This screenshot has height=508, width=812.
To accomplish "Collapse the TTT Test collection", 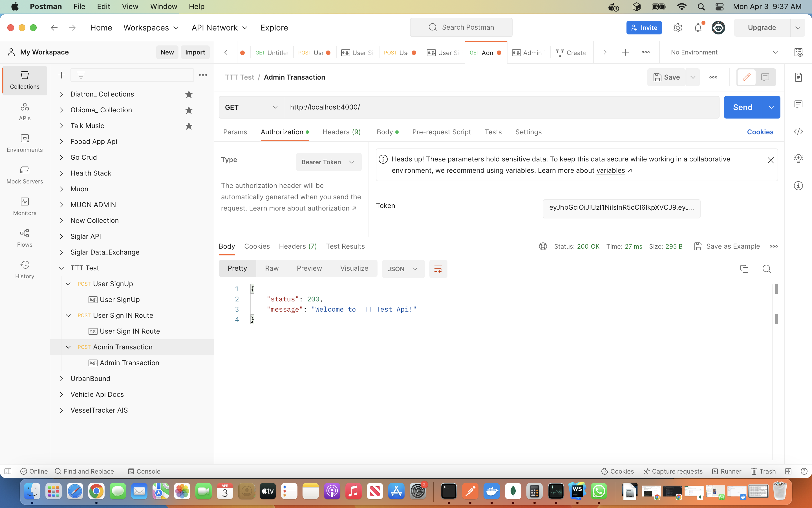I will coord(61,268).
